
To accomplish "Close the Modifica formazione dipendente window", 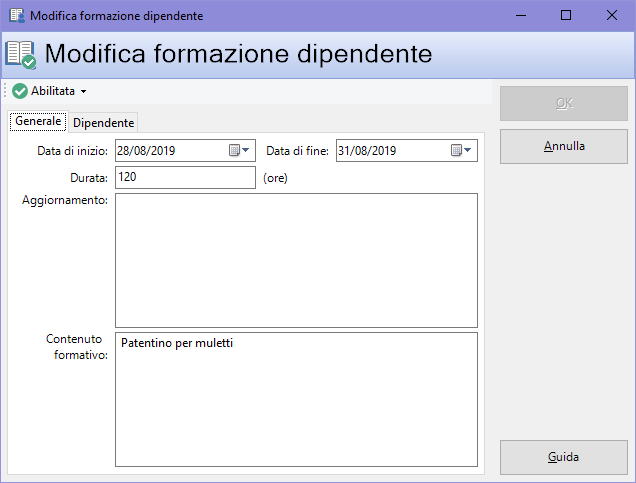I will click(612, 15).
